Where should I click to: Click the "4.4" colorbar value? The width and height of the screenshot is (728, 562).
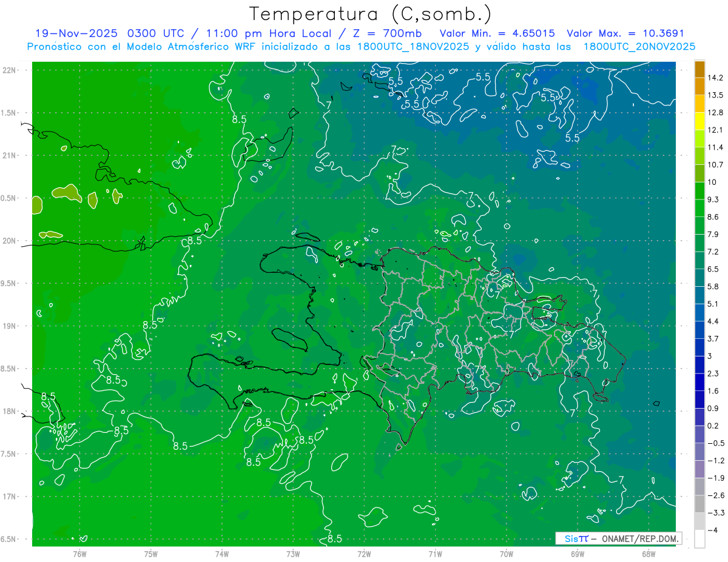pyautogui.click(x=713, y=321)
